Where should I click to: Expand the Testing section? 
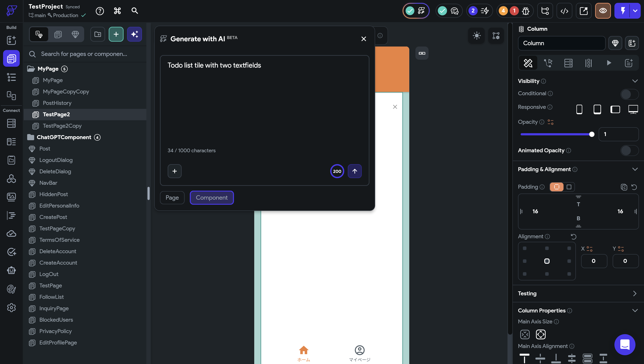click(x=635, y=293)
